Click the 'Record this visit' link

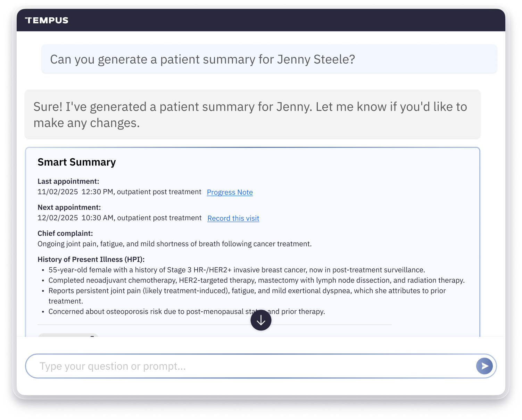point(233,218)
